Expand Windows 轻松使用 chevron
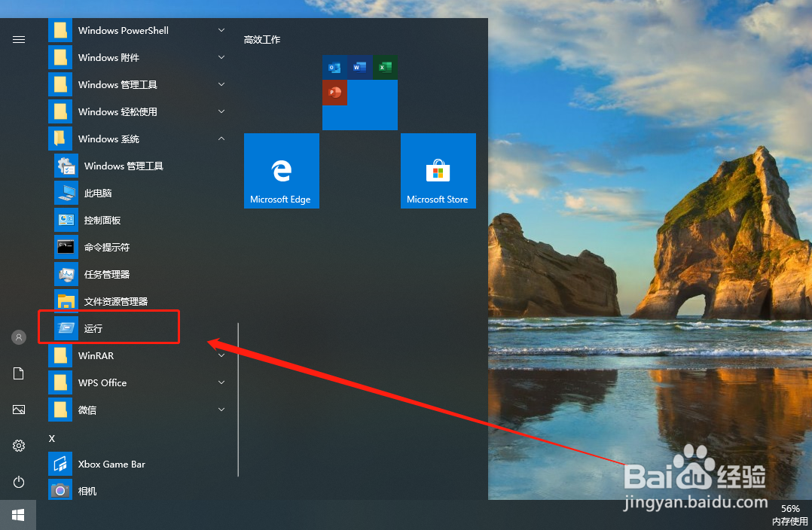 (221, 111)
